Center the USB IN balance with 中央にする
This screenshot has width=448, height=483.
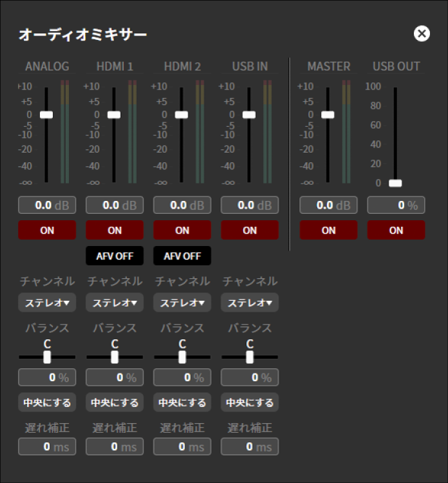[x=249, y=402]
